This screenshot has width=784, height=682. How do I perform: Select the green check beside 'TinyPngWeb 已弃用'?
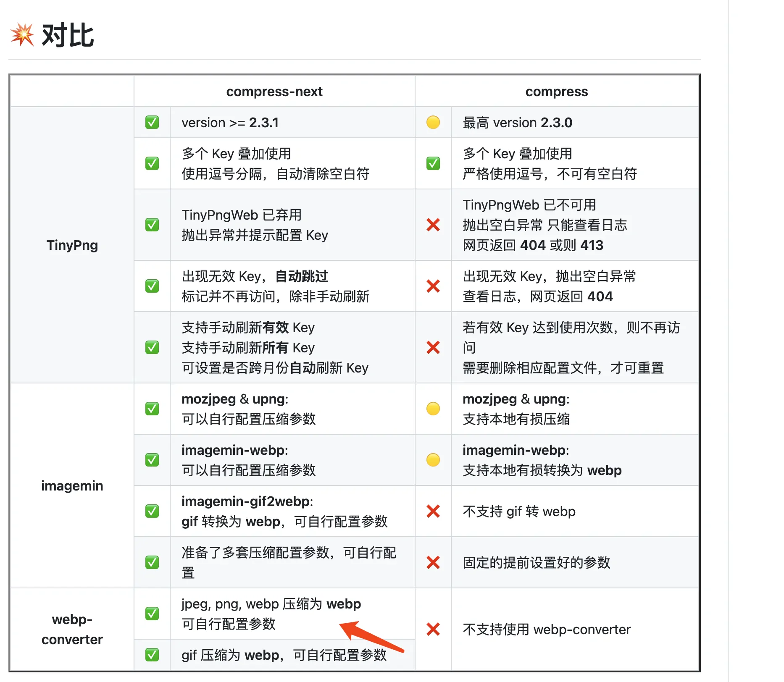152,225
